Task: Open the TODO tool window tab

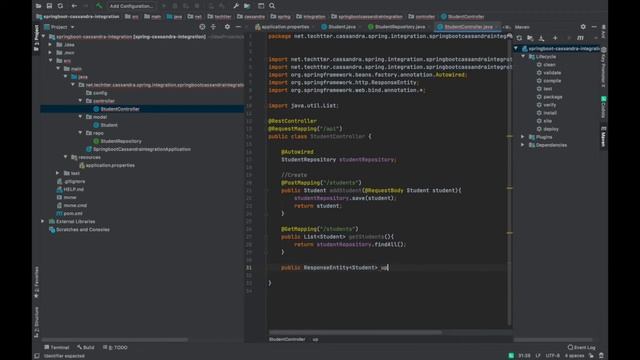Action: 115,347
